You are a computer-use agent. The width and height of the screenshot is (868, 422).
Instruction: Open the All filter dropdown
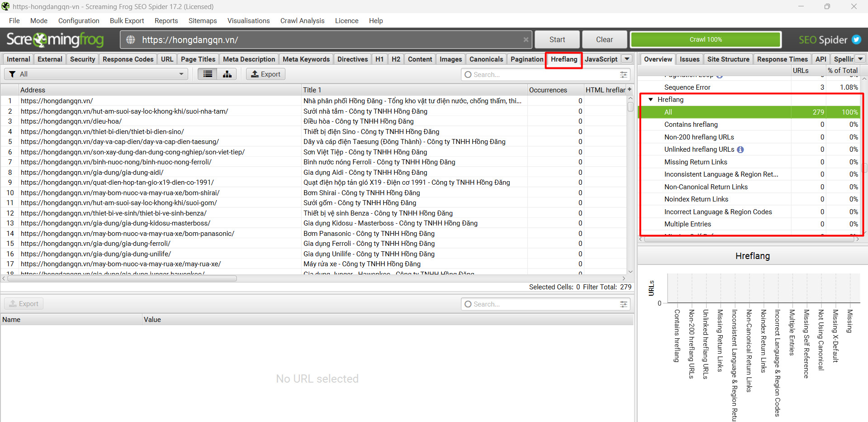96,74
